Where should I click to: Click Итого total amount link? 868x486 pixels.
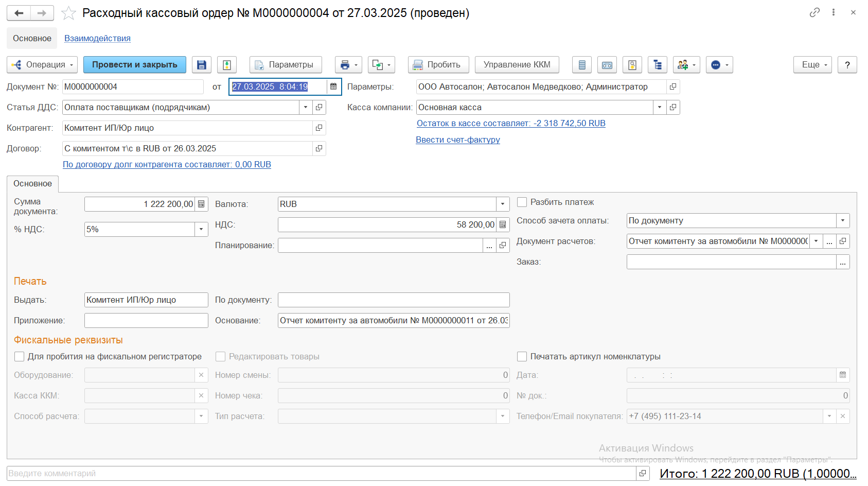(x=758, y=474)
